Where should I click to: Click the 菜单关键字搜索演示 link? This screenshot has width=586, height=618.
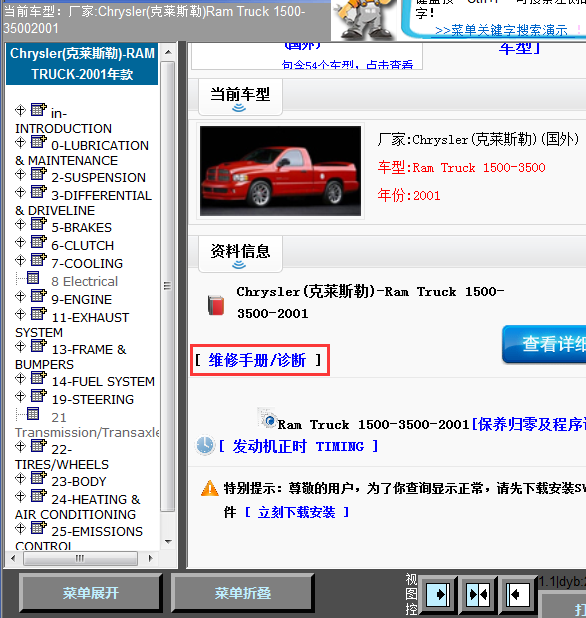click(x=501, y=30)
